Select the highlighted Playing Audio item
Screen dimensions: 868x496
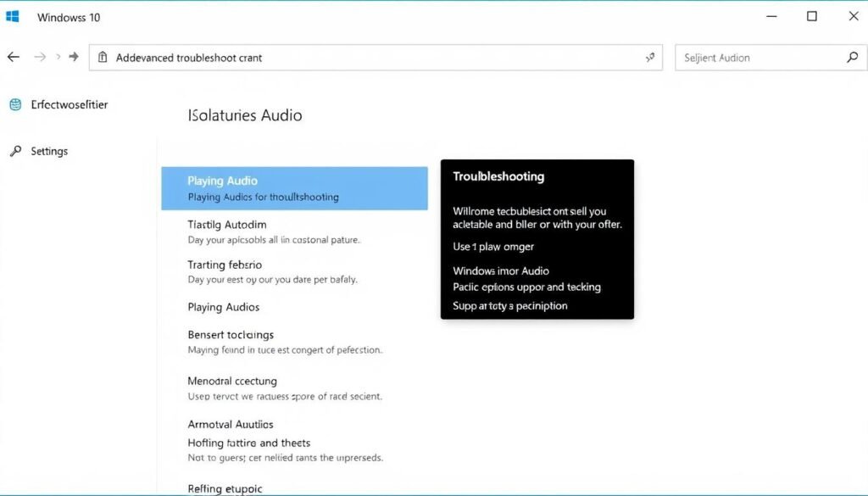click(294, 188)
